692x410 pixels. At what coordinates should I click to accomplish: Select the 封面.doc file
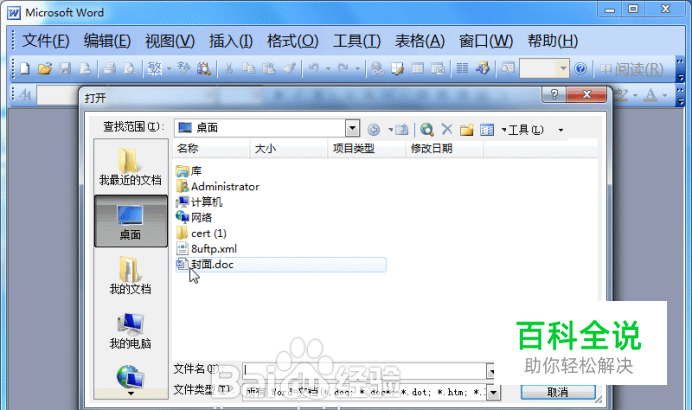(281, 264)
